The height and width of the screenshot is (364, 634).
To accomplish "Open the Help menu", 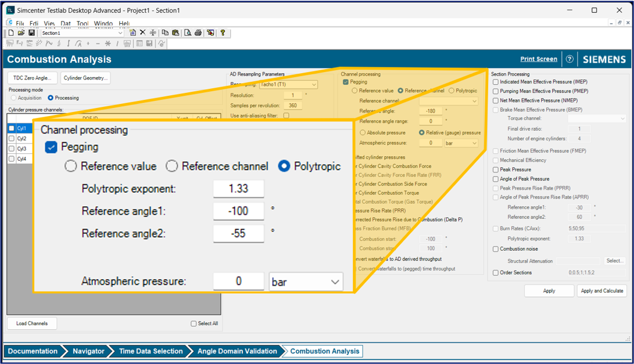I will click(124, 23).
